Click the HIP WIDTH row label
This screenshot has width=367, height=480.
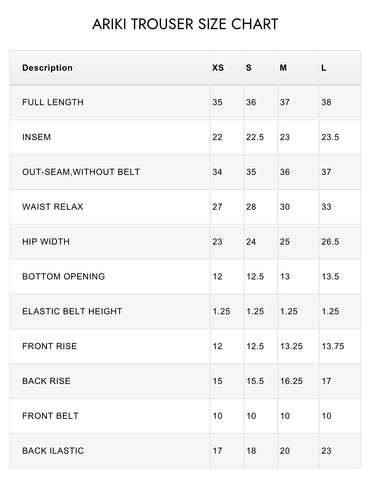click(46, 241)
